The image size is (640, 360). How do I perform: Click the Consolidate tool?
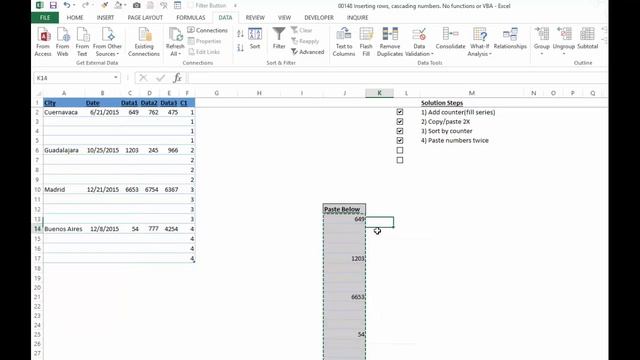(x=451, y=39)
